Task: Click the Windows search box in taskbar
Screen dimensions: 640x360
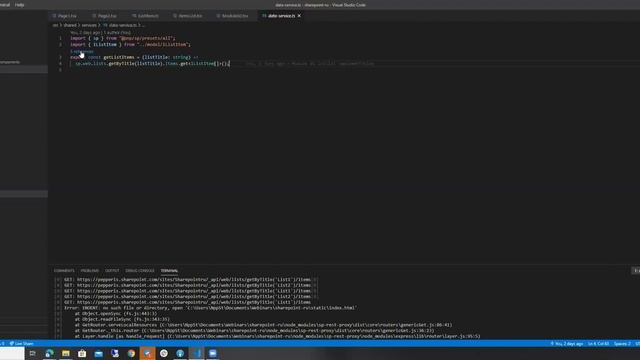Action: (12, 353)
